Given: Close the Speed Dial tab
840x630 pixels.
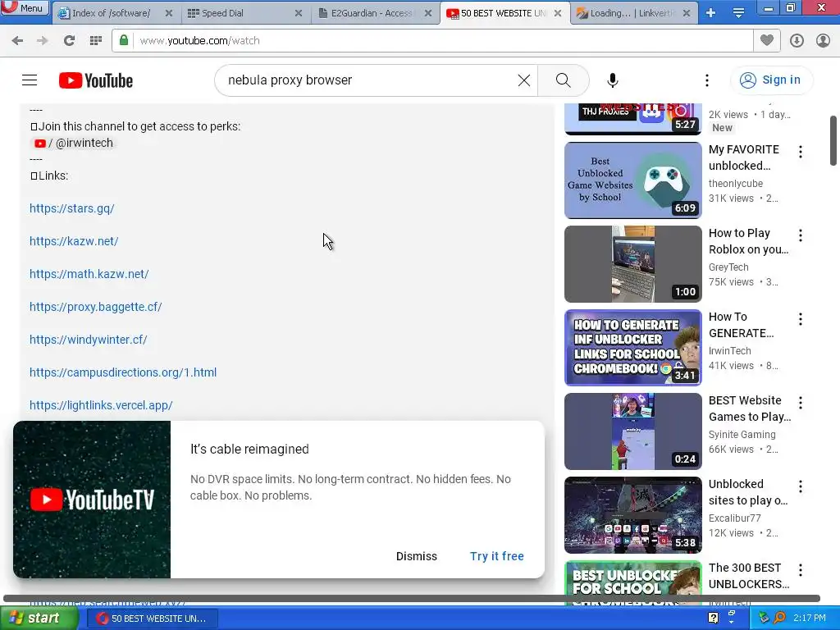Looking at the screenshot, I should tap(299, 13).
